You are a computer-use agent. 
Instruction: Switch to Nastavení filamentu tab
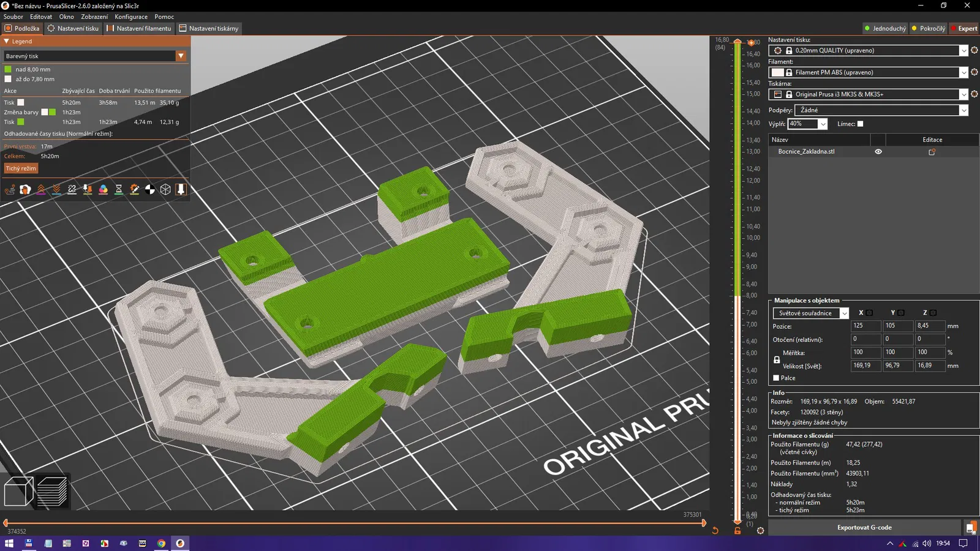(138, 28)
